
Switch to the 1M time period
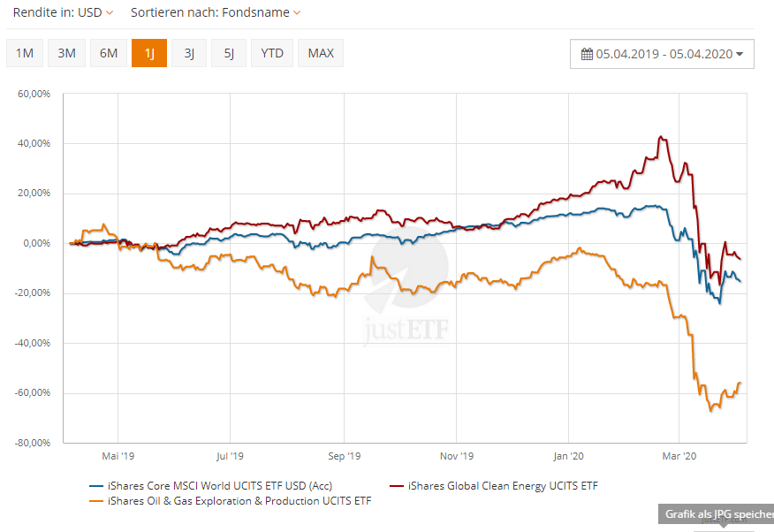pos(25,53)
